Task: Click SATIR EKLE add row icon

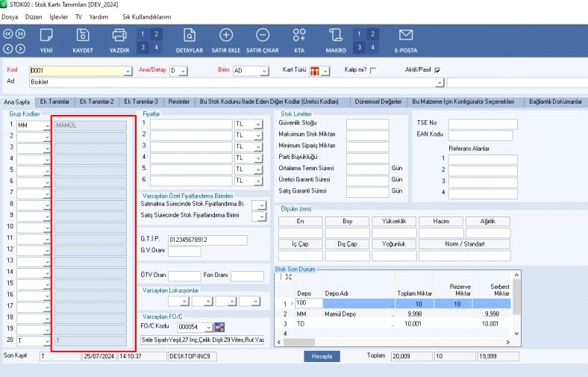Action: (x=225, y=35)
